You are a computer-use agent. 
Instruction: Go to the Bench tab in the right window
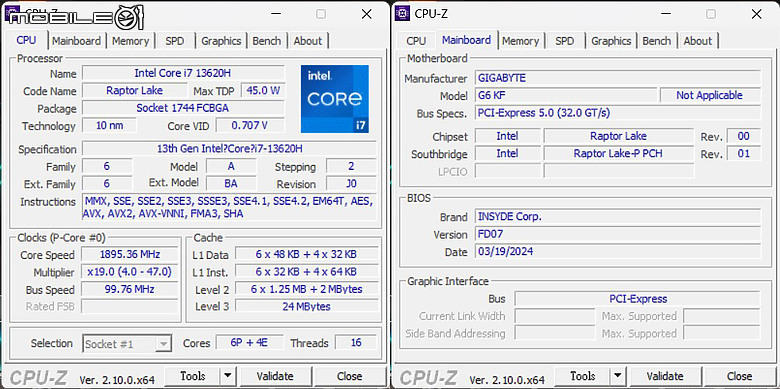pyautogui.click(x=657, y=41)
